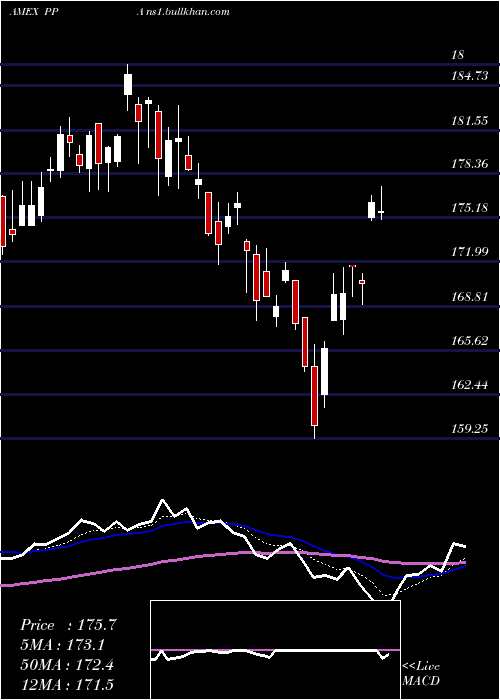Click the bullkhan.com watermark text
Image resolution: width=500 pixels, height=700 pixels.
tap(183, 12)
